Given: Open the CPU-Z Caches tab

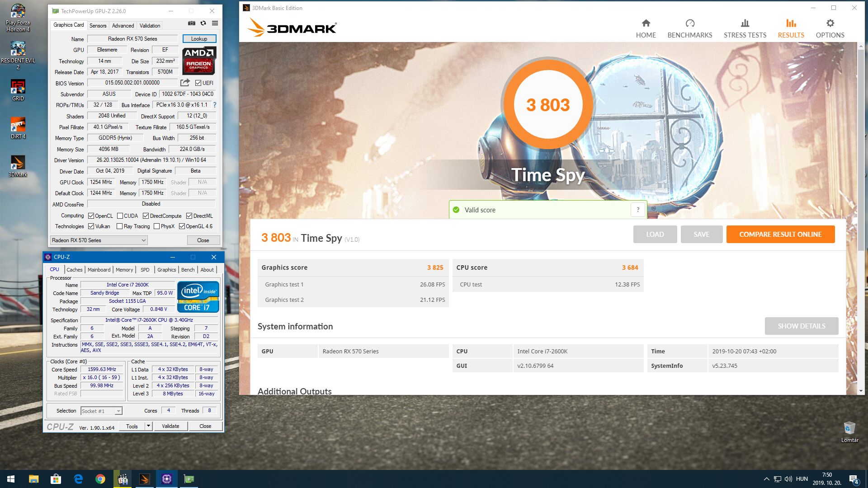Looking at the screenshot, I should (x=75, y=269).
